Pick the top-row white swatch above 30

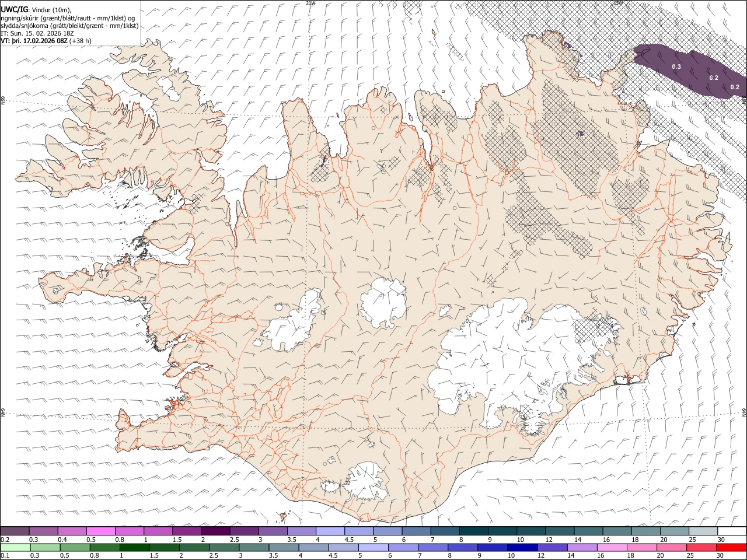(x=732, y=531)
